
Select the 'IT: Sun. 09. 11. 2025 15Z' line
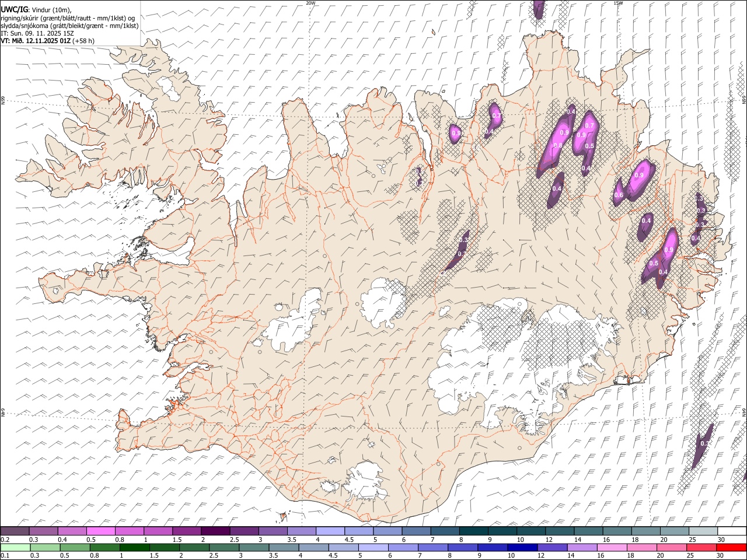click(x=37, y=33)
